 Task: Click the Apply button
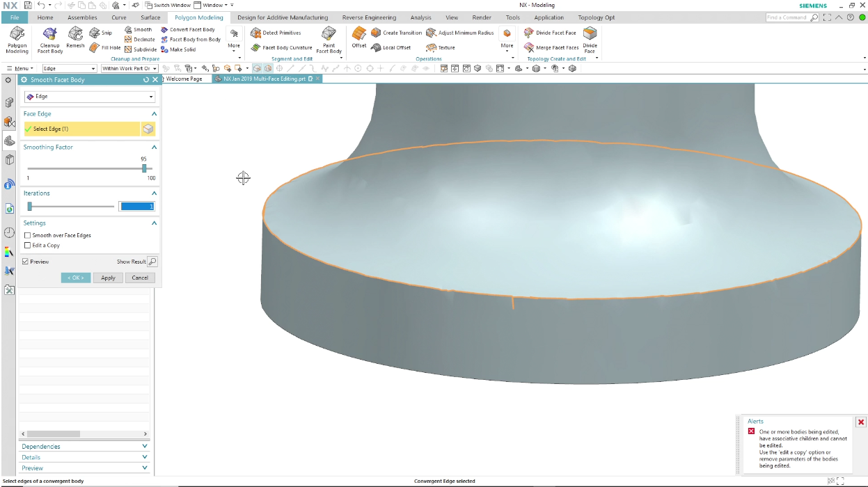pos(108,278)
